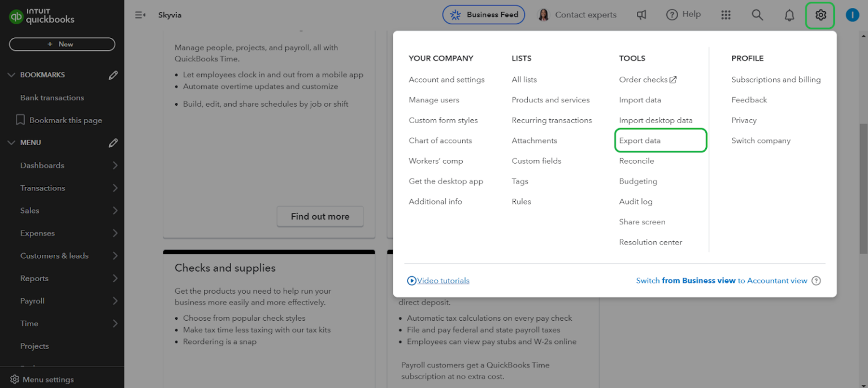The width and height of the screenshot is (868, 388).
Task: Open QuickBooks notifications bell
Action: click(789, 15)
